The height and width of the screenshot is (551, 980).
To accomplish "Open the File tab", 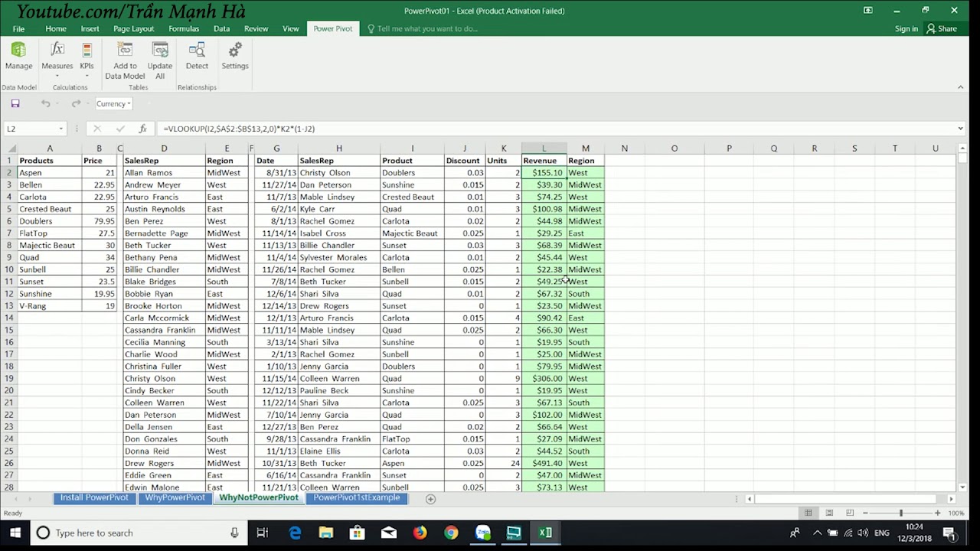I will click(18, 28).
